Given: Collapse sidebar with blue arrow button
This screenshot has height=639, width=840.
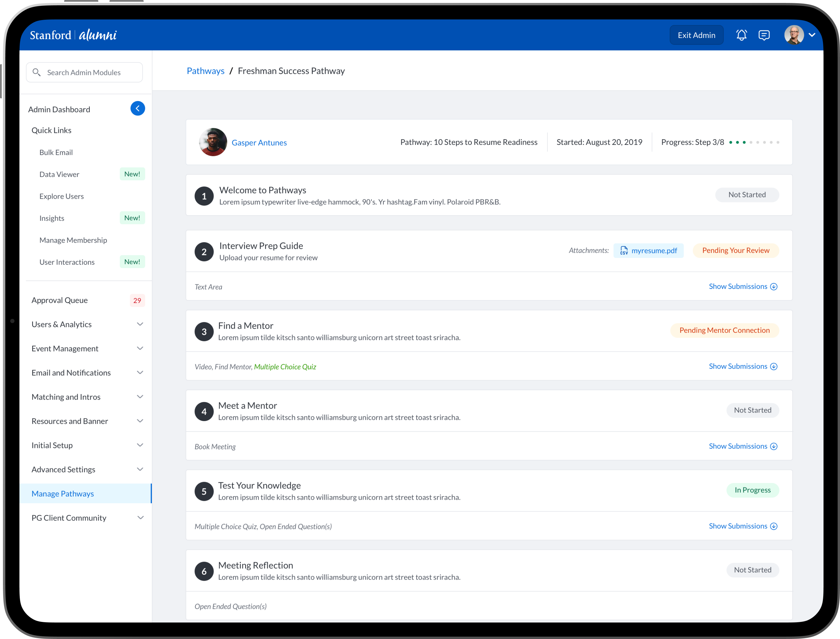Looking at the screenshot, I should point(137,108).
